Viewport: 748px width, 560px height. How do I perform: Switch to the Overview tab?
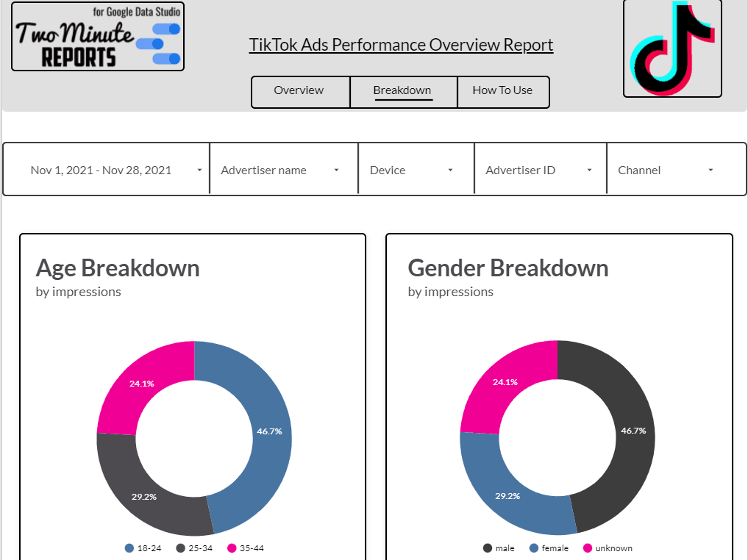tap(301, 92)
